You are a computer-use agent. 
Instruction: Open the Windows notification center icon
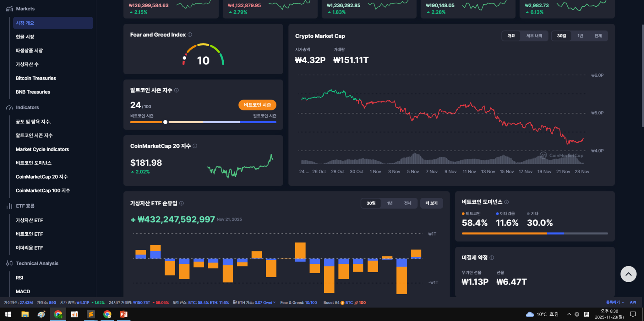coord(633,314)
